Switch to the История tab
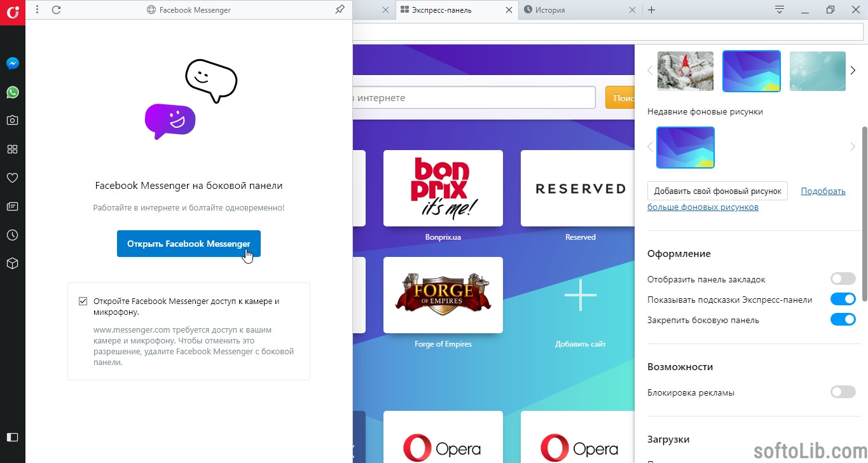 tap(579, 10)
